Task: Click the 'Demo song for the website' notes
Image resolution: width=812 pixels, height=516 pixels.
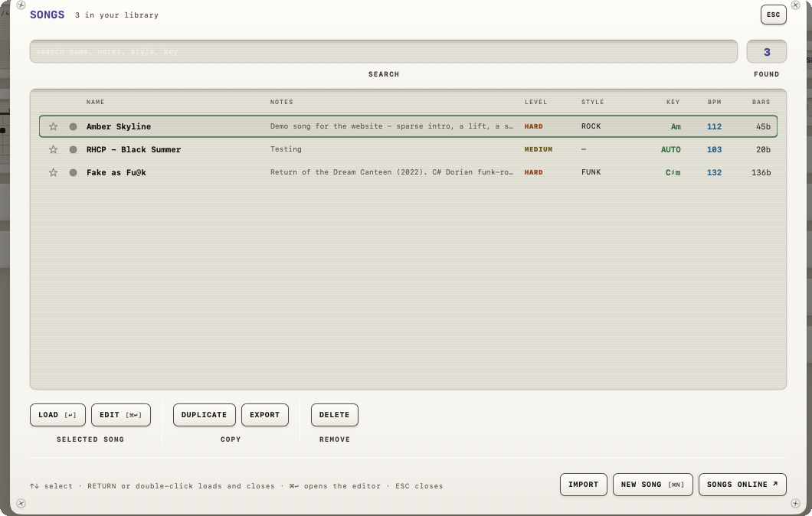Action: pos(391,126)
